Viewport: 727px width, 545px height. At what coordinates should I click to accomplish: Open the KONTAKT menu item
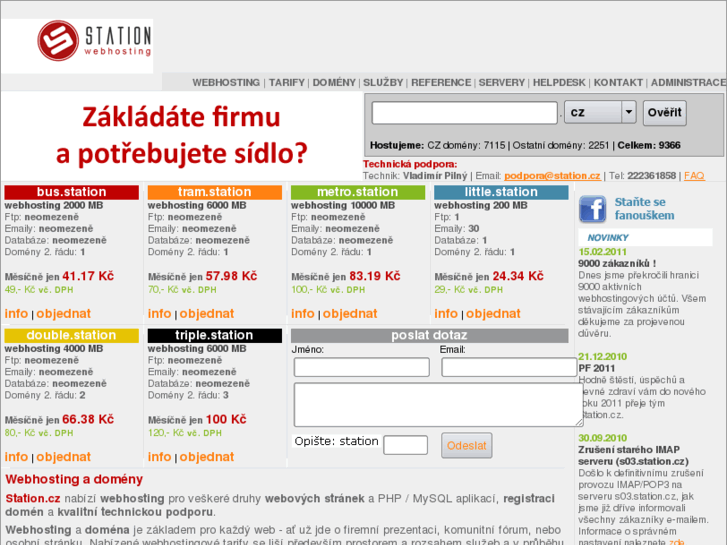pyautogui.click(x=618, y=83)
